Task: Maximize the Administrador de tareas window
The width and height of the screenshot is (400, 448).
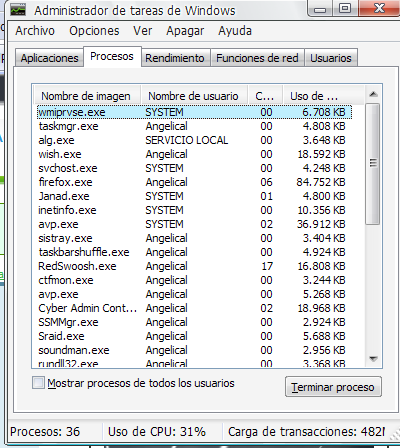Action: (345, 8)
